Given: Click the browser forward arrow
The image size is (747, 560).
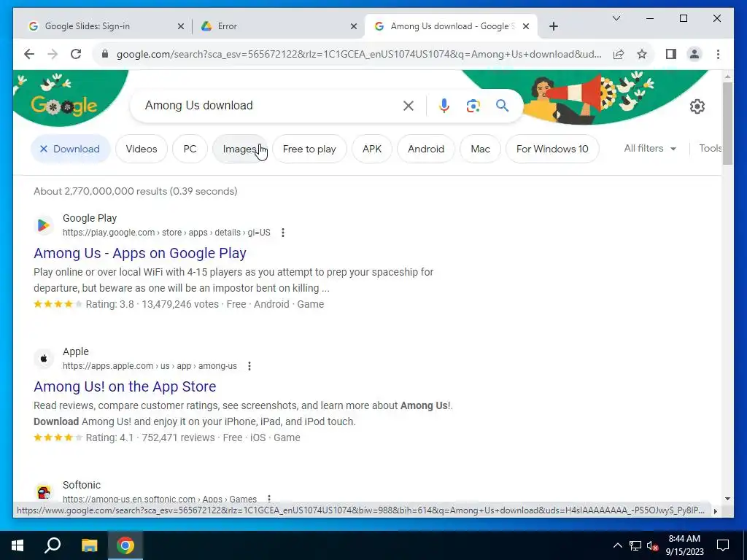Looking at the screenshot, I should pos(53,54).
